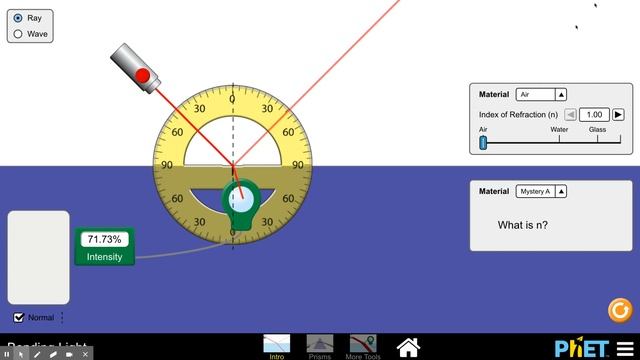The image size is (640, 360).
Task: Click the refraction slider thumb at Air
Action: click(x=483, y=142)
